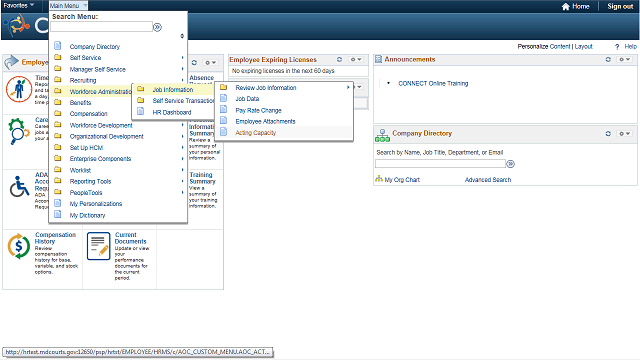The height and width of the screenshot is (360, 640).
Task: Select Employee Attachments menu item
Action: (x=265, y=121)
